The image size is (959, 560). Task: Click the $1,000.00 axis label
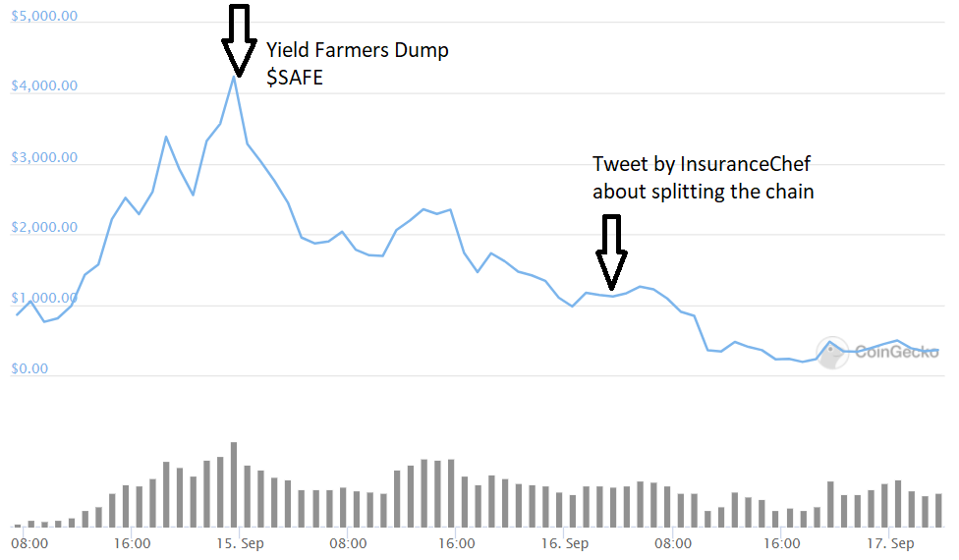44,299
